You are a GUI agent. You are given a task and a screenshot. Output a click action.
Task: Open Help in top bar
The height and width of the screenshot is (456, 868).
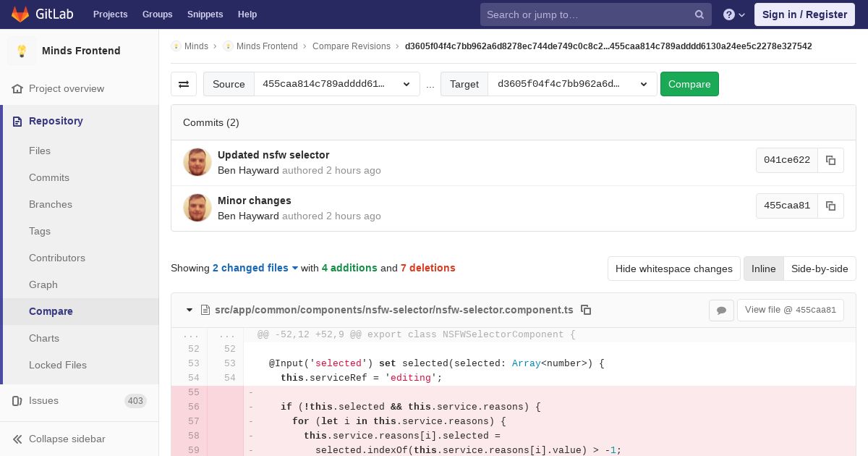(x=247, y=14)
